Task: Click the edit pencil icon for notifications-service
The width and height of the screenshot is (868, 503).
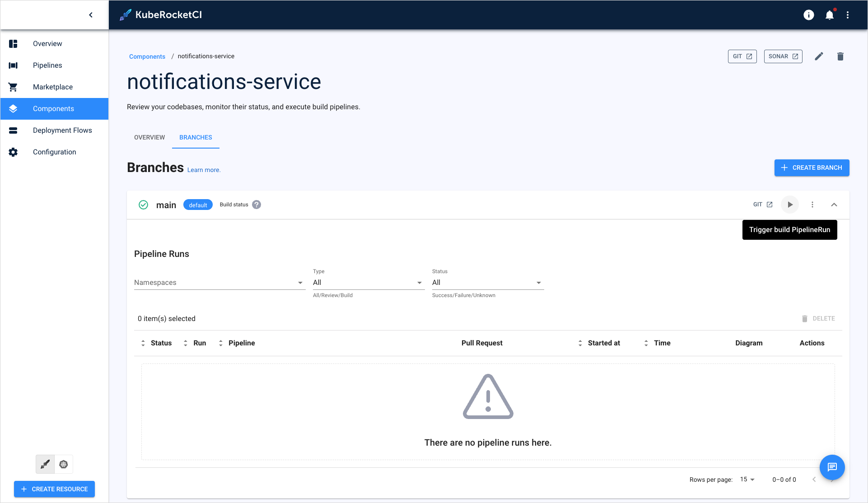Action: click(x=819, y=56)
